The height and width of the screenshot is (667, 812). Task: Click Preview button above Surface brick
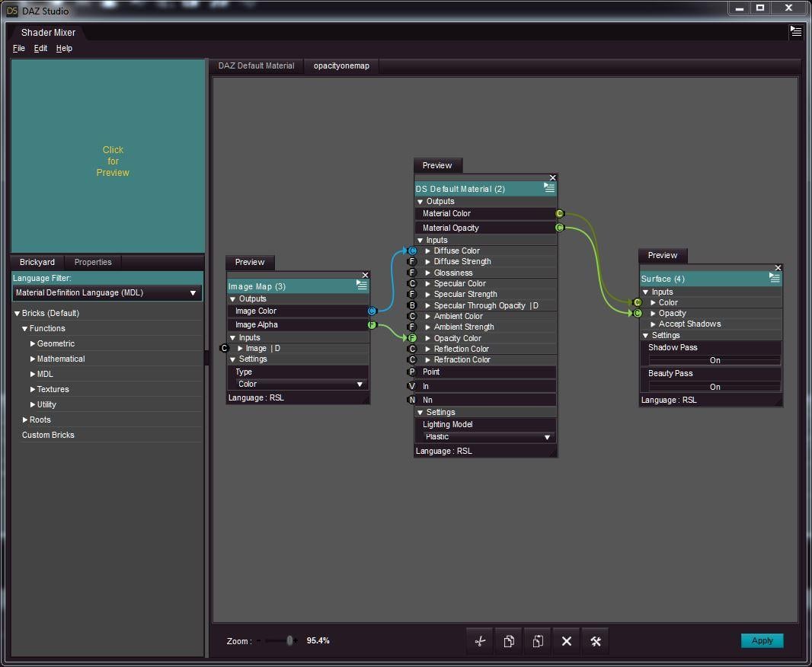(x=663, y=255)
